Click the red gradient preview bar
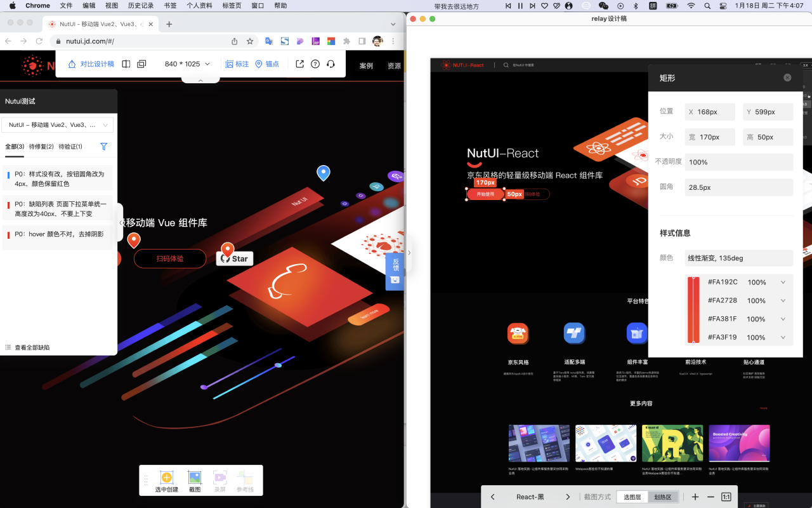Screen dimensions: 812x508 [x=693, y=309]
